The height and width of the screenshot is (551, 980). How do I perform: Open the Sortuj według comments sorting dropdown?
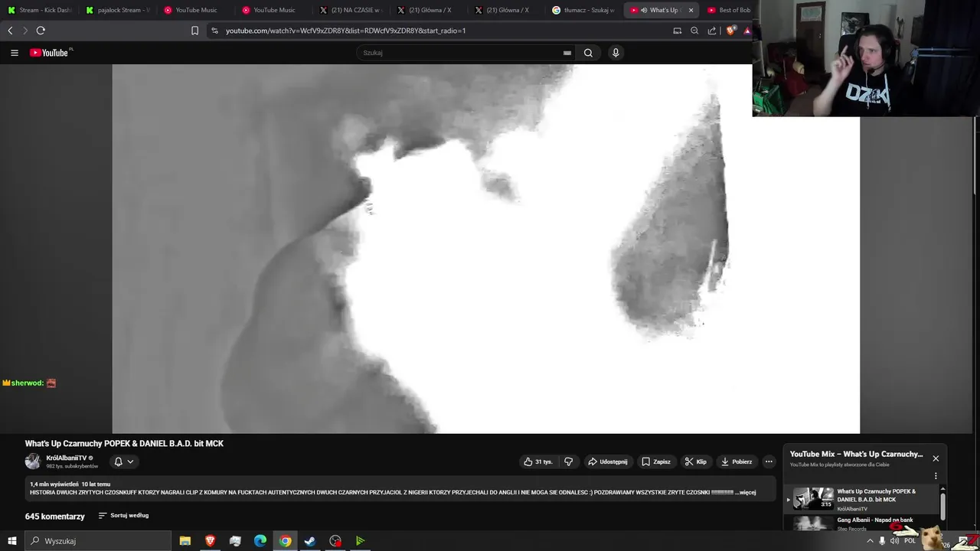(123, 516)
